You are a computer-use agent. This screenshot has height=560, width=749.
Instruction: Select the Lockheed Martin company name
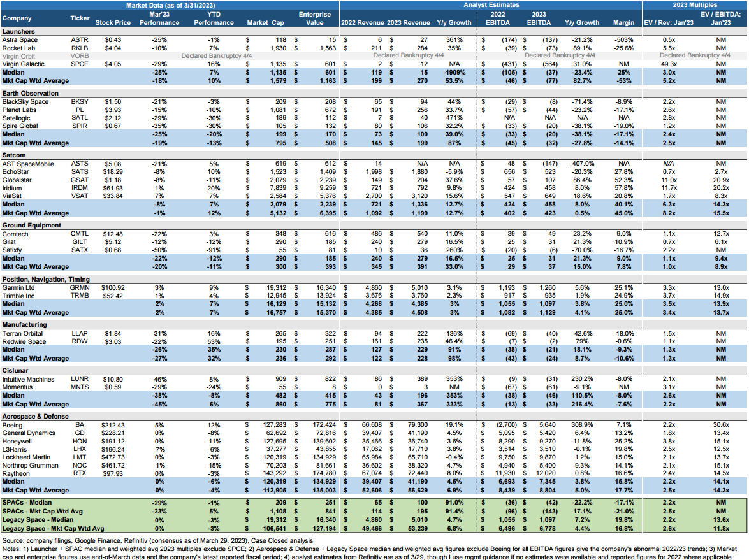point(26,457)
